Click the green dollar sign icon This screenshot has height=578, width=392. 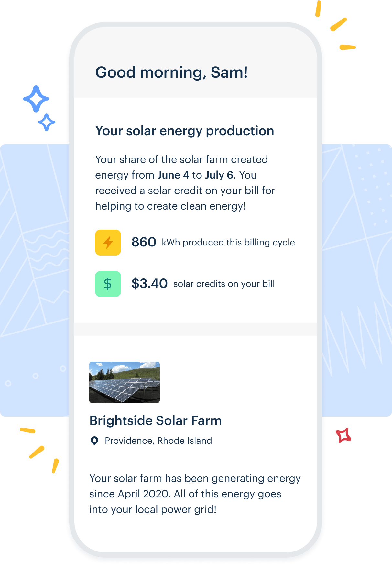pos(108,284)
